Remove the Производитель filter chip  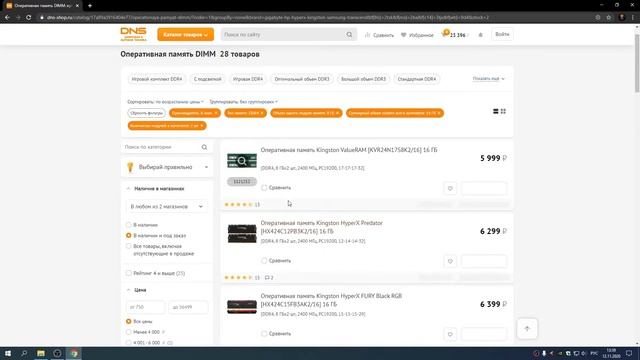216,113
